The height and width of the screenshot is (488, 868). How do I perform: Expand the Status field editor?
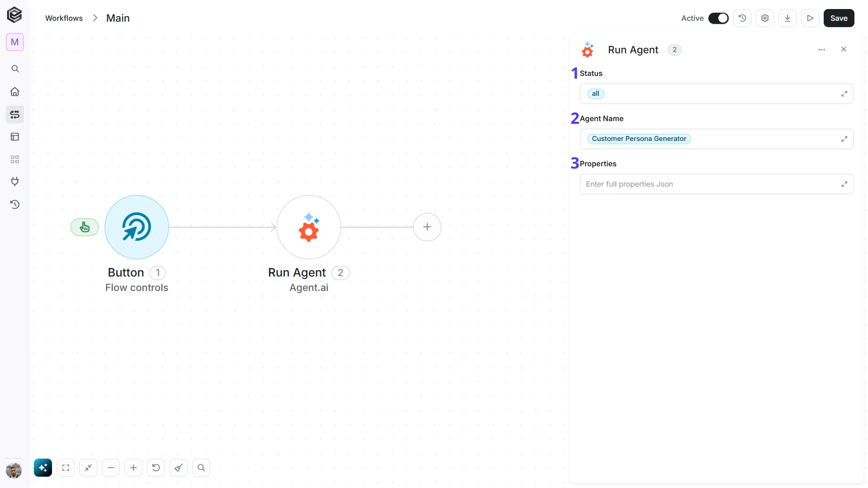pos(844,94)
